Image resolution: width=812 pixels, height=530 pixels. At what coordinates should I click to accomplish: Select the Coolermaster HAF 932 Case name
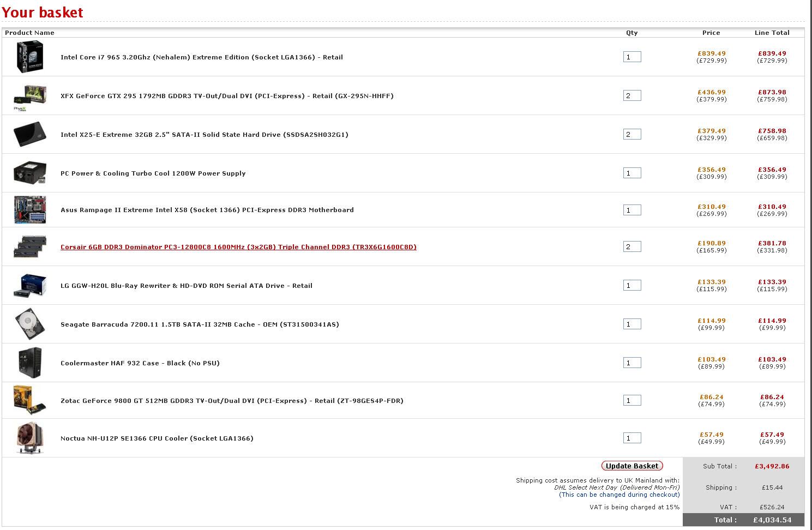140,363
